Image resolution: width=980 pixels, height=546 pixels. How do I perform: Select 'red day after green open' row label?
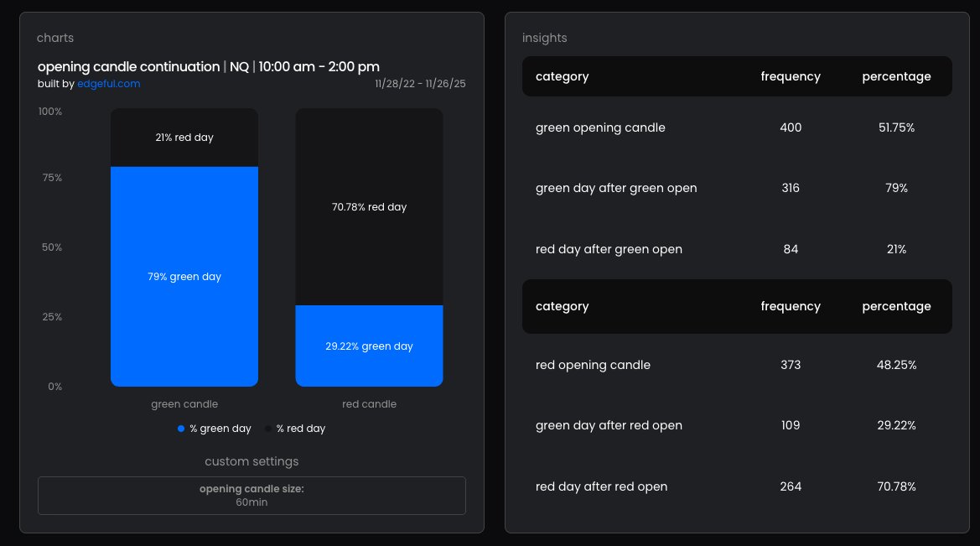[x=609, y=250]
